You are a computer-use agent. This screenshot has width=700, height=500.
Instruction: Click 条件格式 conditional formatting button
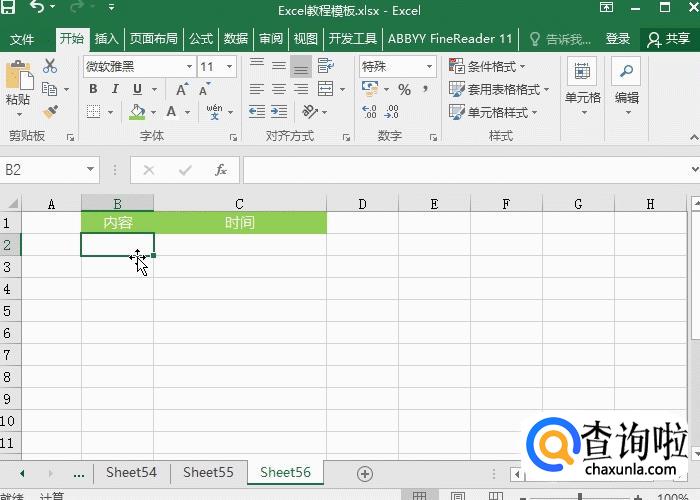[487, 67]
